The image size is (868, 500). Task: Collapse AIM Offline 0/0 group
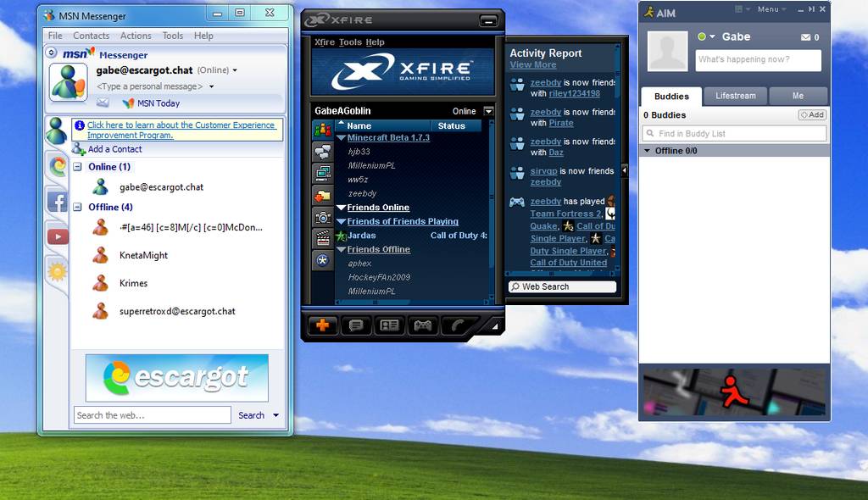pyautogui.click(x=647, y=151)
